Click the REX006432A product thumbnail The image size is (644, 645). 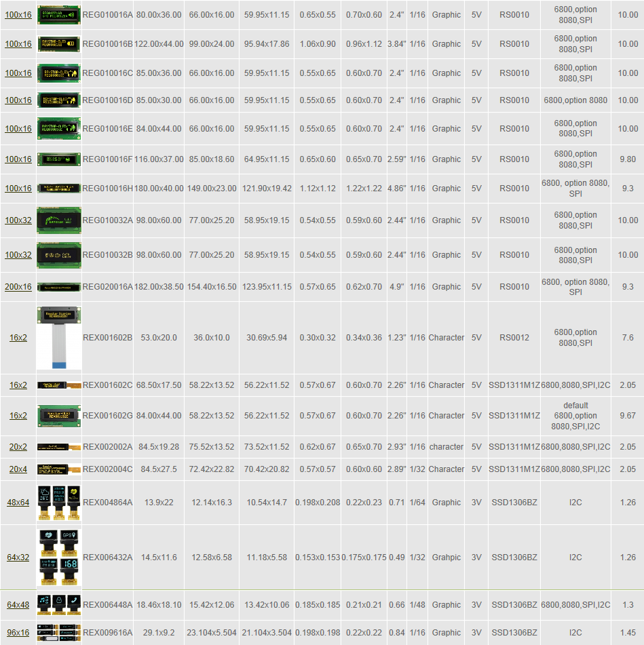(59, 558)
